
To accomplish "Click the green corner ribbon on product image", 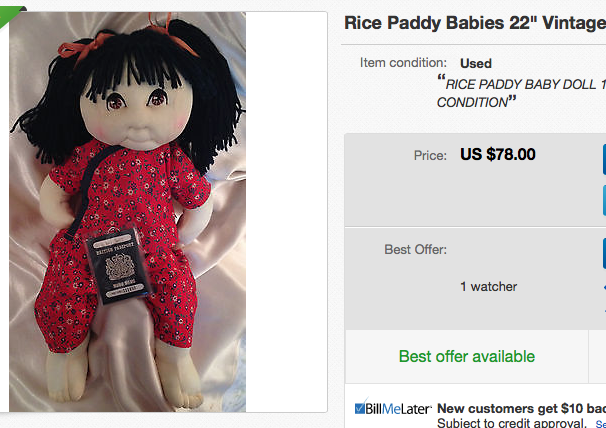I will pyautogui.click(x=9, y=15).
